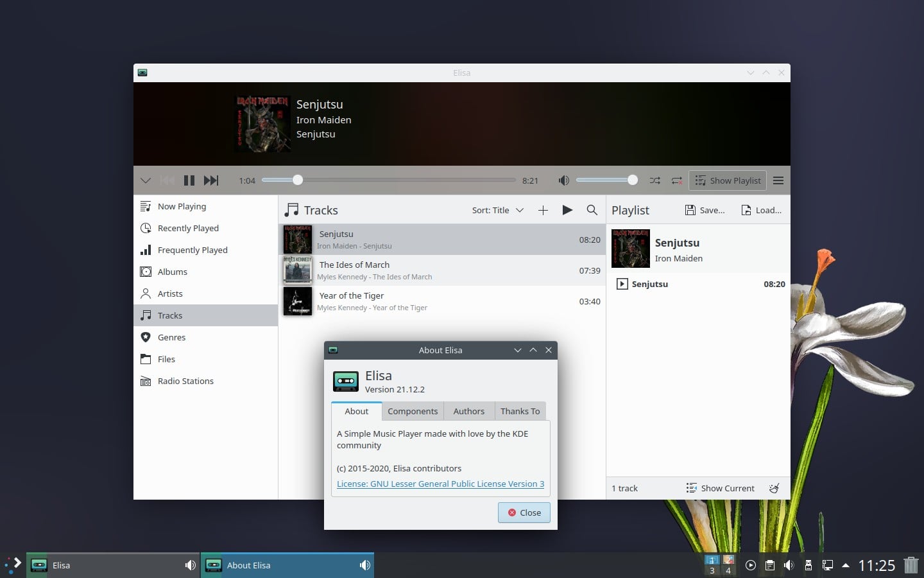The width and height of the screenshot is (924, 578).
Task: Open the Radio Stations section
Action: [x=185, y=381]
